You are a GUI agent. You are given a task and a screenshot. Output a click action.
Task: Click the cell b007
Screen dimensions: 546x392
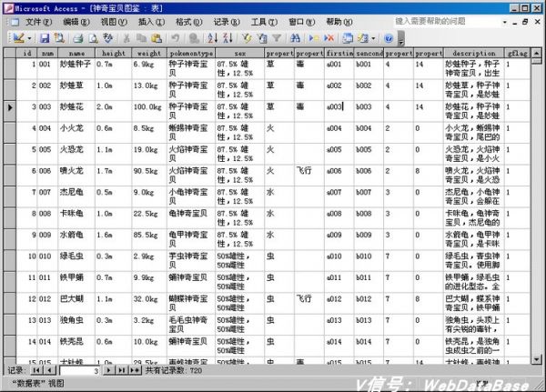click(x=369, y=196)
